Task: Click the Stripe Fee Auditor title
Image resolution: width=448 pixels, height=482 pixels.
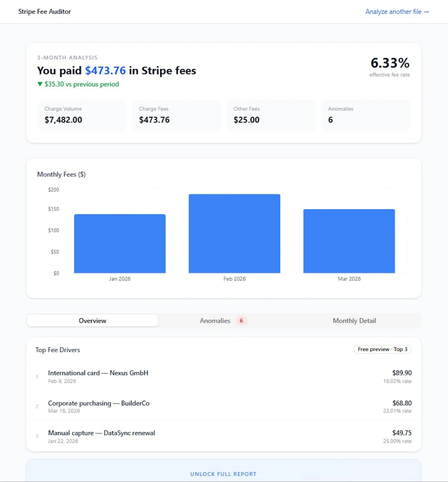Action: pyautogui.click(x=45, y=11)
